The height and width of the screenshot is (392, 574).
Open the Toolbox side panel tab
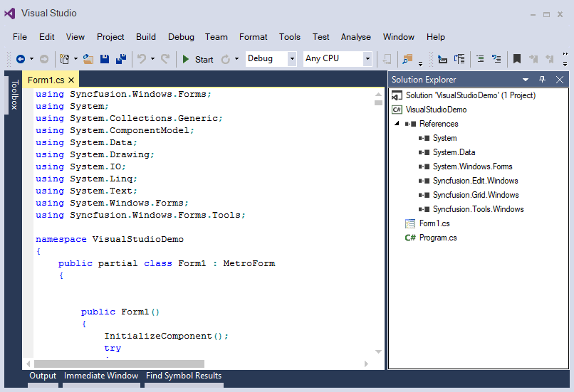(x=15, y=95)
